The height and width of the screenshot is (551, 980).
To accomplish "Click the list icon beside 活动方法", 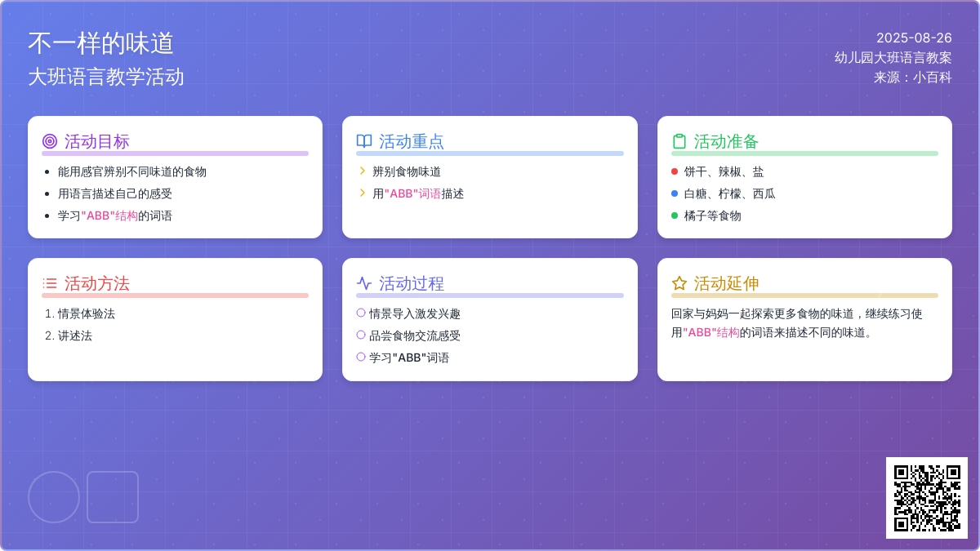I will point(50,283).
